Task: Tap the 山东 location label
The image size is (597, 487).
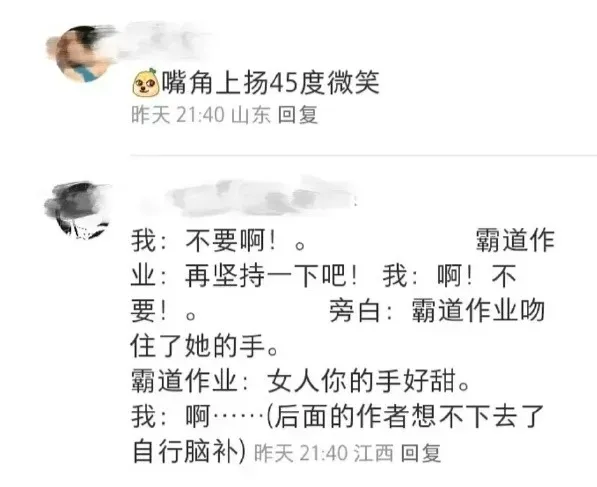Action: (251, 115)
